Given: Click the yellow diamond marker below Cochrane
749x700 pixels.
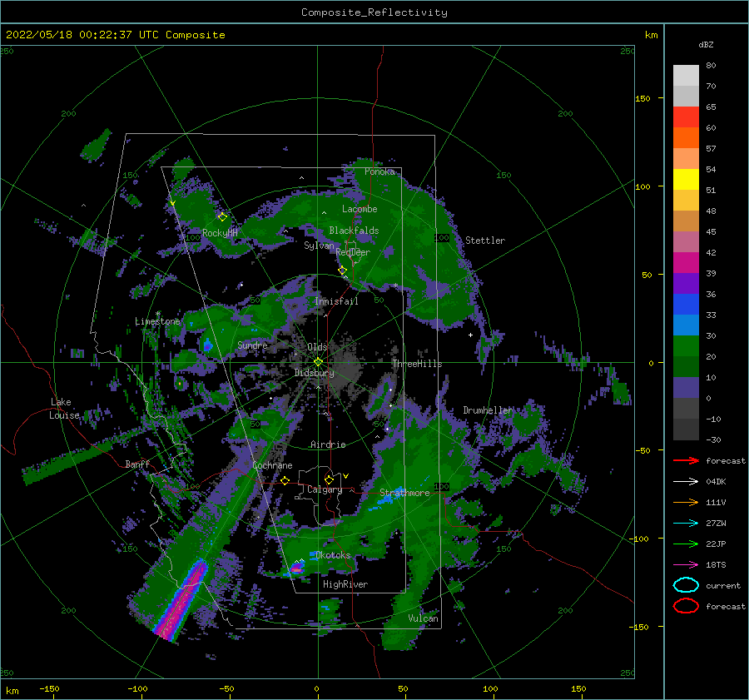Looking at the screenshot, I should pos(285,480).
